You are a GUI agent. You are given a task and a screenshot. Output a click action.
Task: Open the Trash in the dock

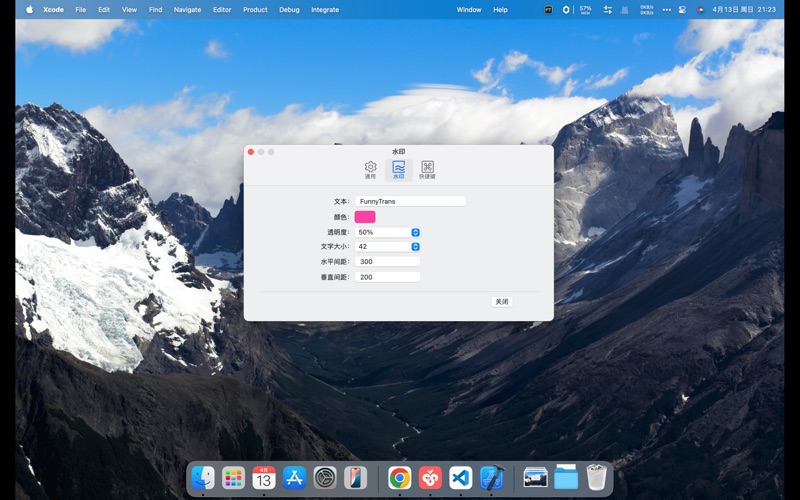click(x=597, y=478)
